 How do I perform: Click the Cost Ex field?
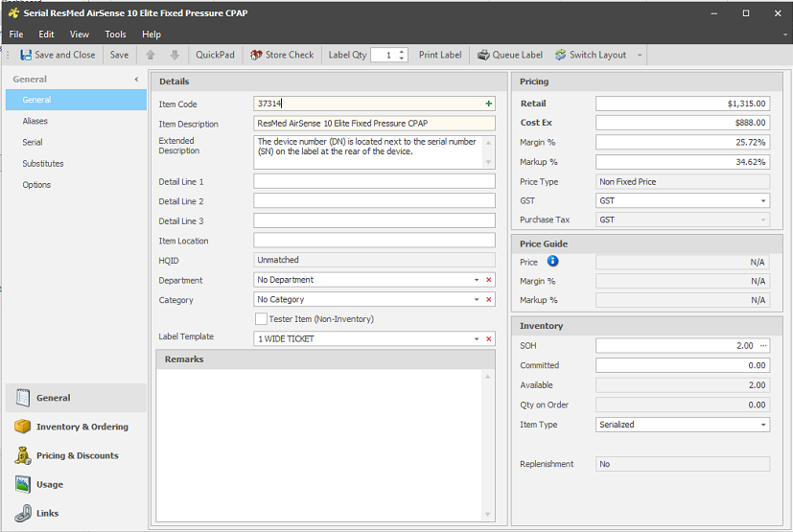(x=683, y=123)
